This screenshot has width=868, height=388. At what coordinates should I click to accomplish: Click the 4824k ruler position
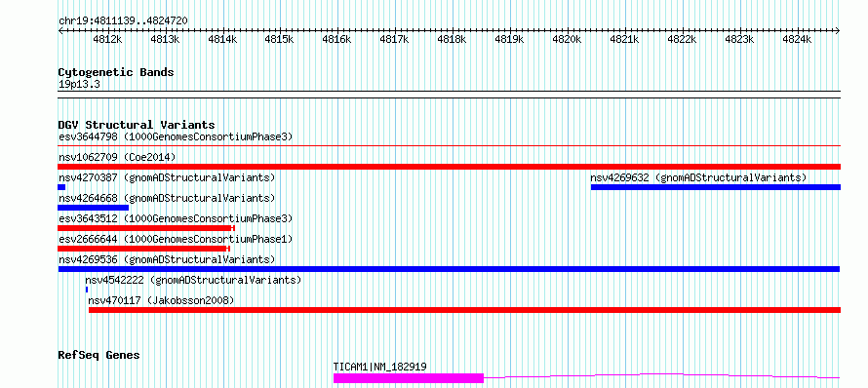[797, 39]
